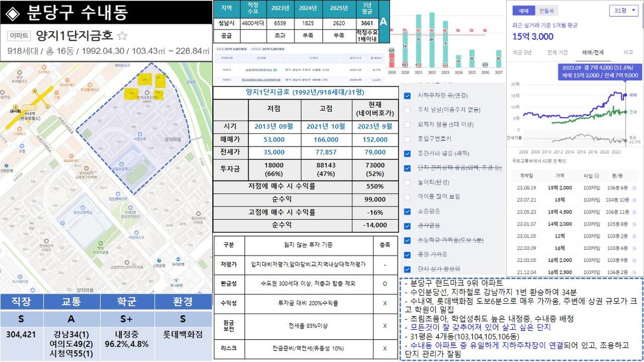Expand the 23.01.05 transaction row arrow
Screen dimensions: 644x362
634,236
